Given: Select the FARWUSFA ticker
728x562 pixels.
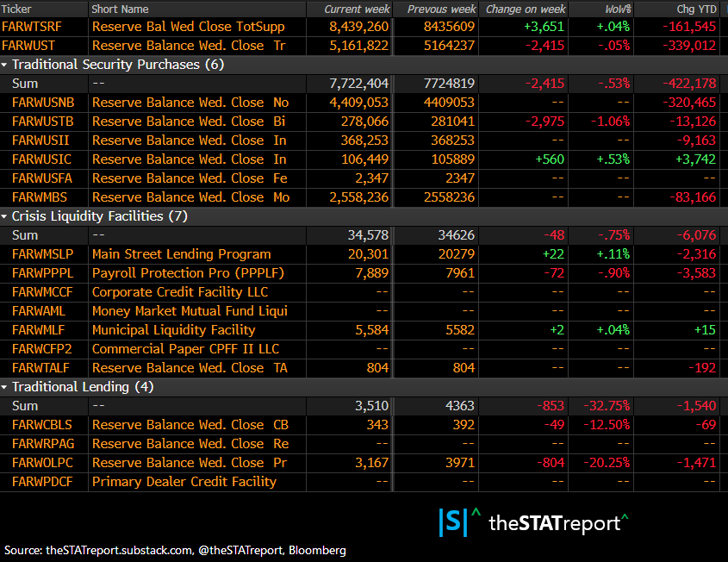Looking at the screenshot, I should pos(42,178).
